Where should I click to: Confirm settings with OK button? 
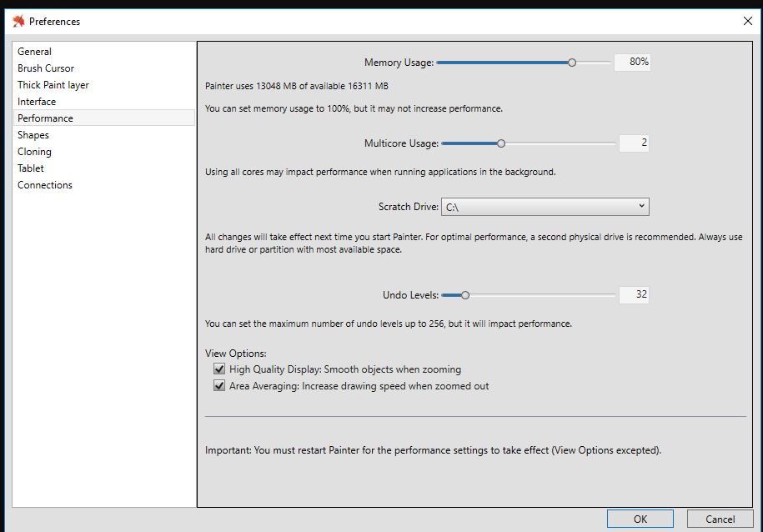640,519
